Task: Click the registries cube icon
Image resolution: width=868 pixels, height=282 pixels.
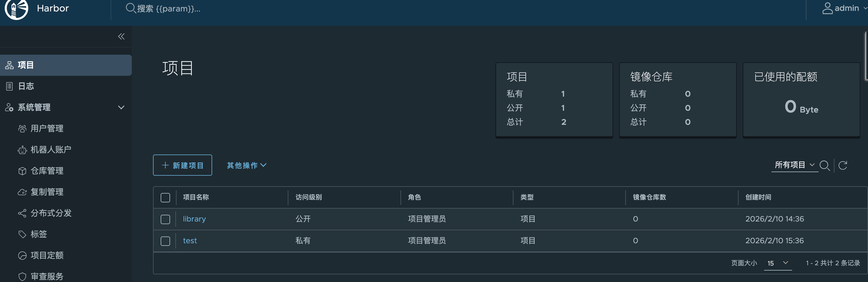Action: point(22,171)
